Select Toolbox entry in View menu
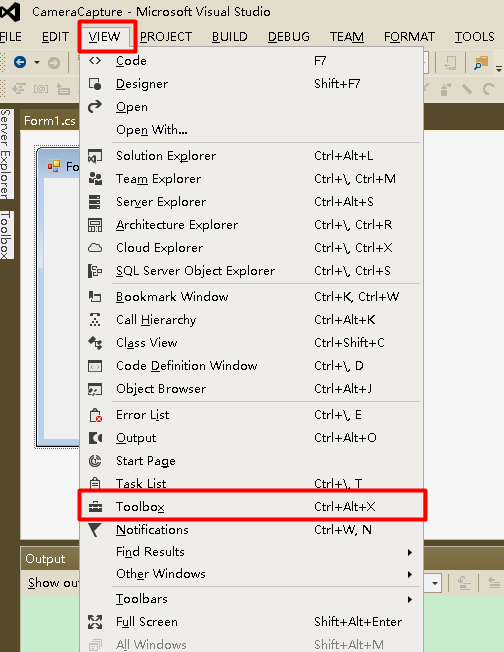This screenshot has height=652, width=504. [x=252, y=506]
